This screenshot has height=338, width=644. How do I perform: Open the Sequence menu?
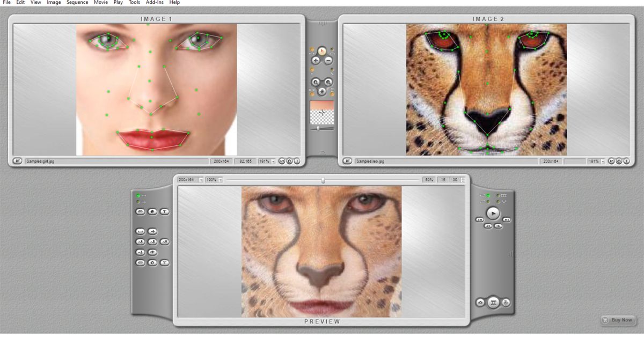(77, 3)
